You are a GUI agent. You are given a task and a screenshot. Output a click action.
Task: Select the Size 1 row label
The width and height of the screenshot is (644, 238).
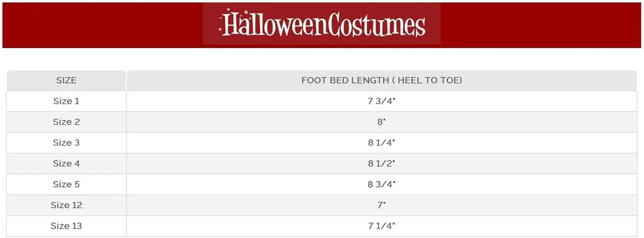(x=66, y=101)
